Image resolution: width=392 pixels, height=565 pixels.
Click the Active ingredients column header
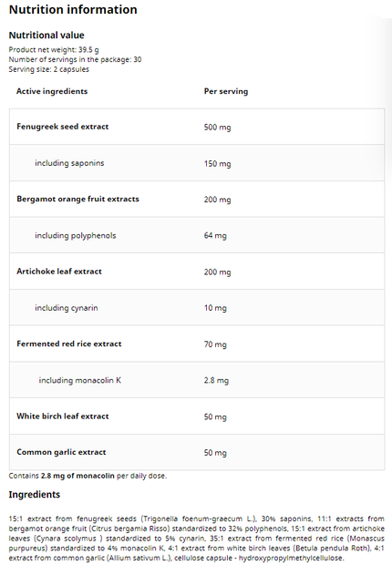[x=52, y=91]
